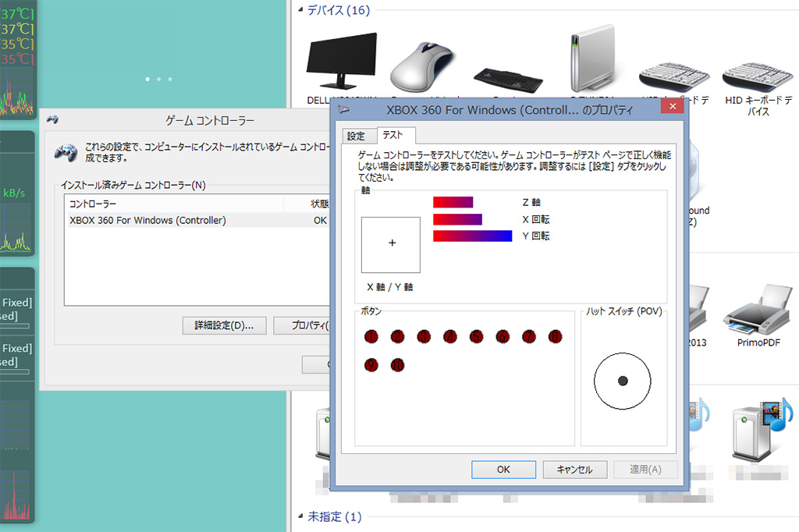Click the X 回転 axis bar
This screenshot has width=799, height=532.
pyautogui.click(x=457, y=219)
